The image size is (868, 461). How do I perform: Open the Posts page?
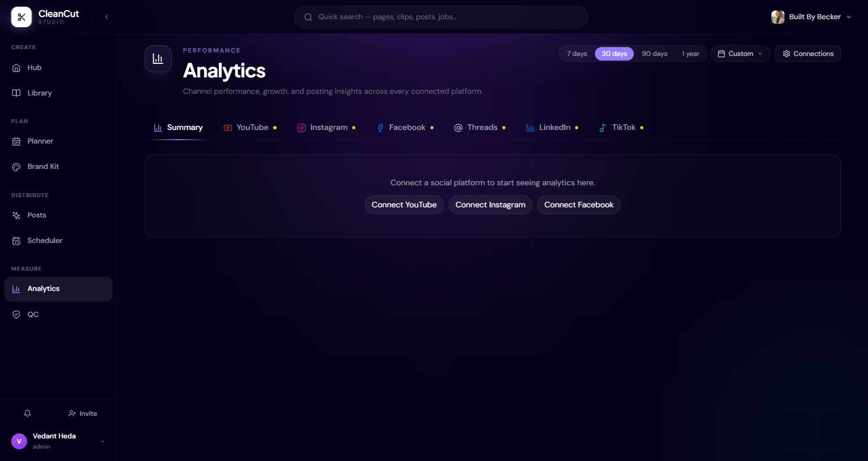(58, 215)
